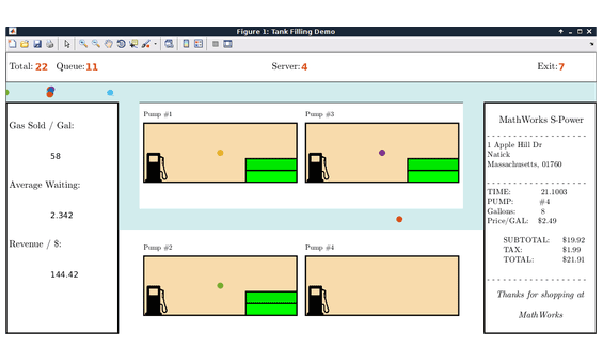The height and width of the screenshot is (361, 601).
Task: Activate the Edit Plot arrow tool
Action: (67, 44)
